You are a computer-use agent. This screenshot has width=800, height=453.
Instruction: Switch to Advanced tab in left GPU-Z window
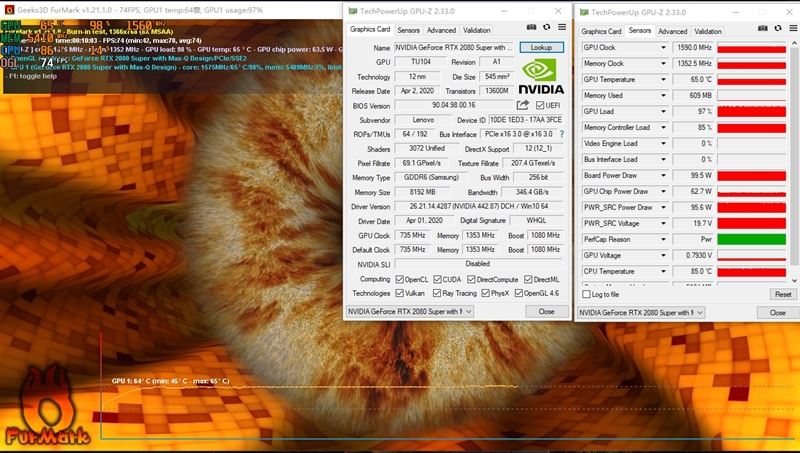[441, 30]
